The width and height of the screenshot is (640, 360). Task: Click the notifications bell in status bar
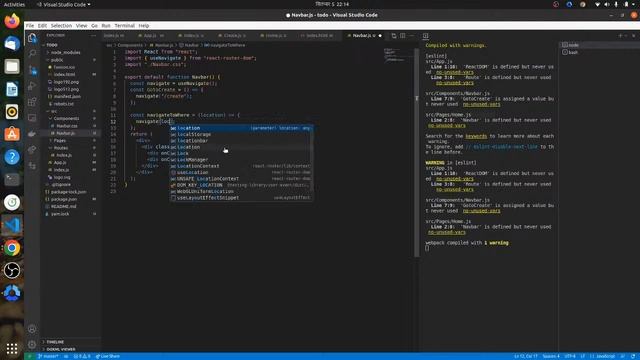(633, 356)
